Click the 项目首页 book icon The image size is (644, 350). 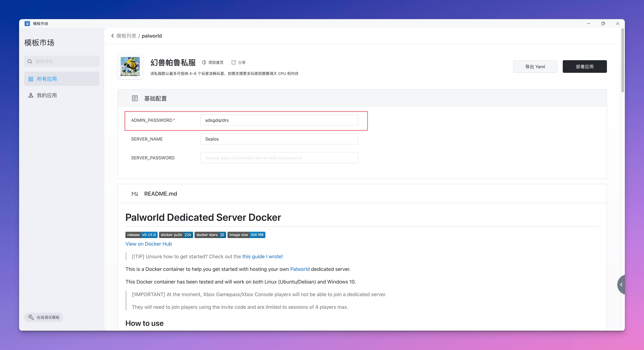[204, 62]
